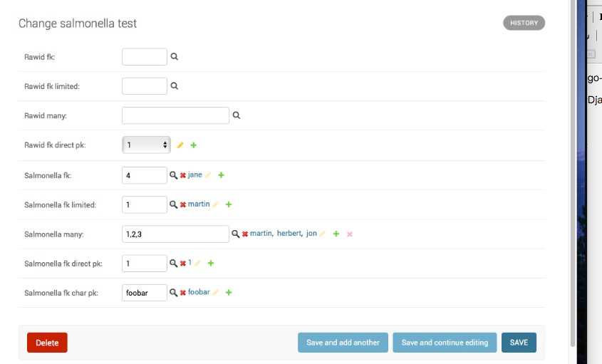Open the Rawid fk direct pk dropdown
This screenshot has width=602, height=364.
pyautogui.click(x=146, y=145)
